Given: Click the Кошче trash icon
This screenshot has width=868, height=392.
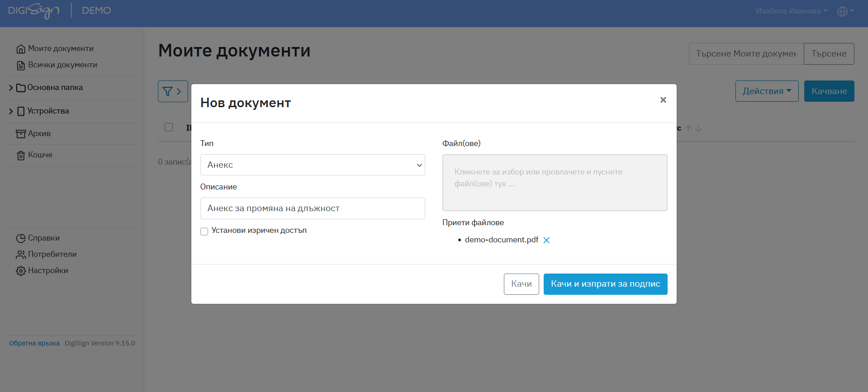Looking at the screenshot, I should (21, 155).
